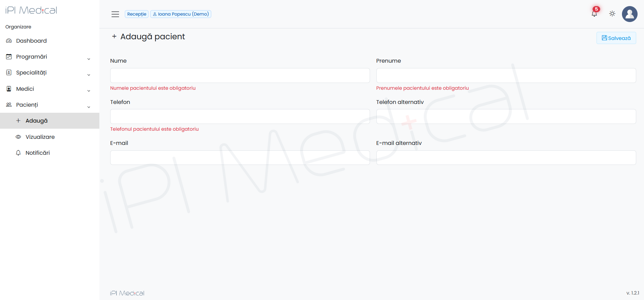Click the Programări calendar icon
Image resolution: width=644 pixels, height=300 pixels.
(9, 57)
